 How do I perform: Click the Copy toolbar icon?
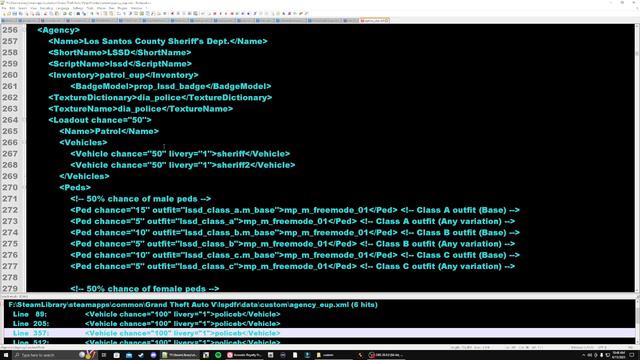(x=51, y=13)
